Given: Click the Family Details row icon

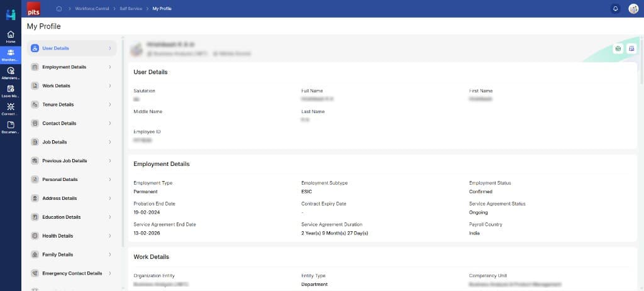Looking at the screenshot, I should (x=35, y=255).
